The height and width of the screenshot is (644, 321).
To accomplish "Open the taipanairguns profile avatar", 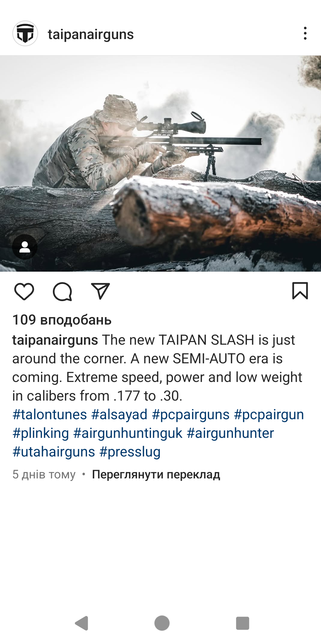I will (25, 33).
